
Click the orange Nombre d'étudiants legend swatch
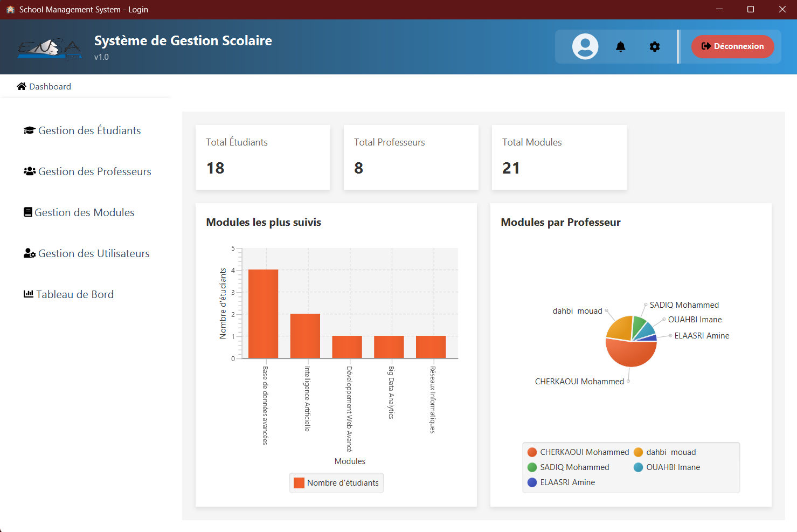click(x=299, y=483)
